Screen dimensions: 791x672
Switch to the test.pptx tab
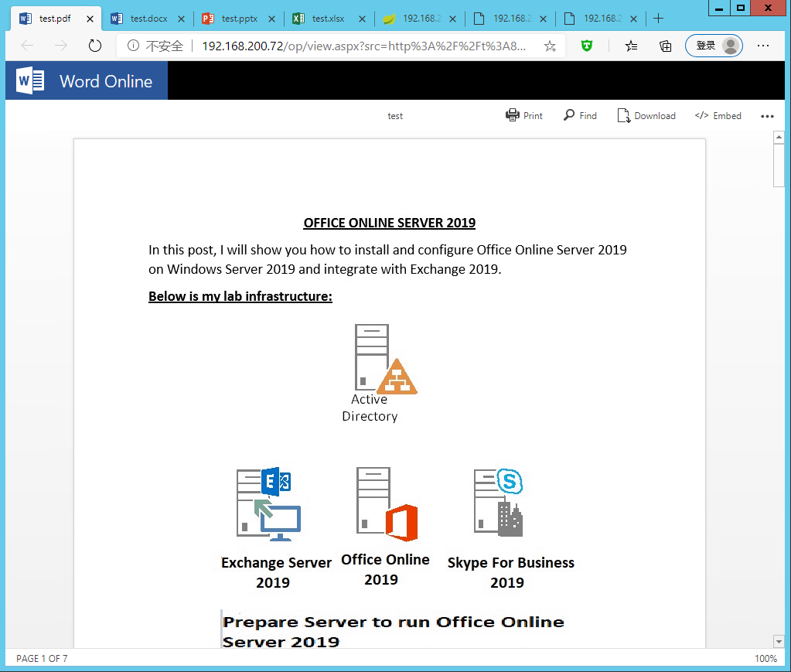point(240,19)
